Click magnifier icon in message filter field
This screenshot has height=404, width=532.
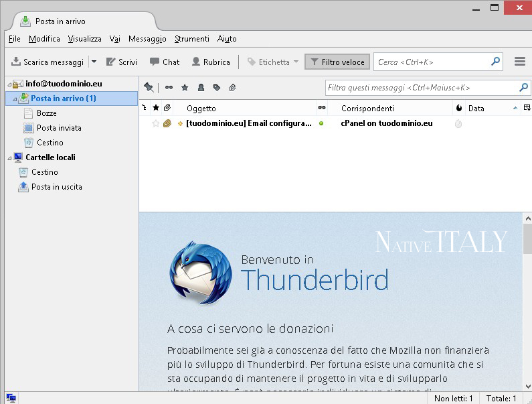click(523, 87)
